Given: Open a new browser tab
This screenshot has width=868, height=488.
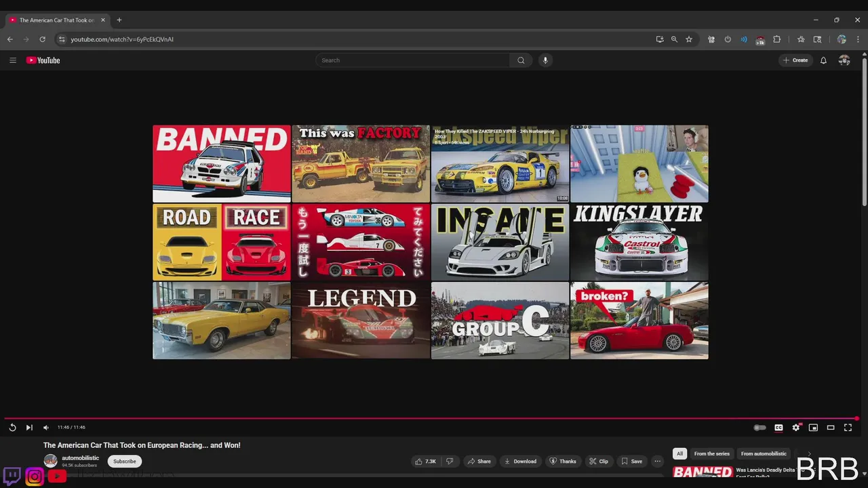Looking at the screenshot, I should click(x=119, y=20).
